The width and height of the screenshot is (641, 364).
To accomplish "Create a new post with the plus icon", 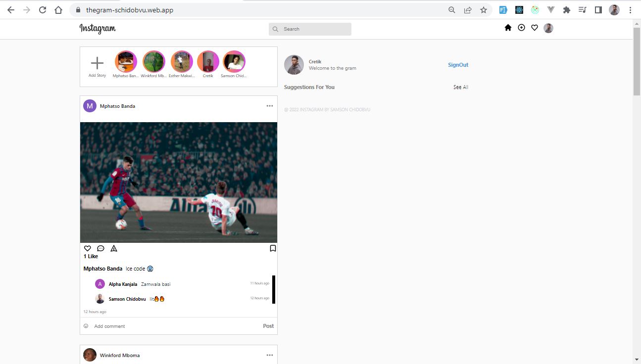I will click(x=521, y=28).
